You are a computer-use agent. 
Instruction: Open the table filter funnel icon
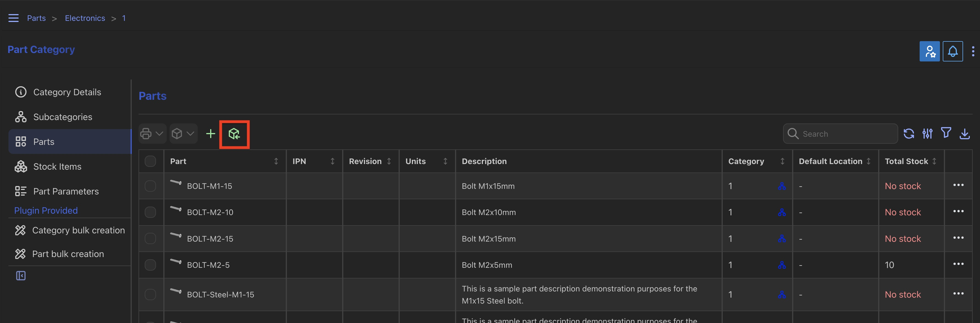click(x=946, y=133)
